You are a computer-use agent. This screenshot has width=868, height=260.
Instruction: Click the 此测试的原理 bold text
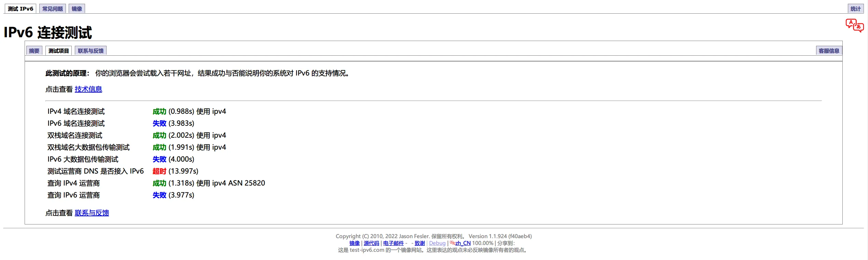pyautogui.click(x=67, y=73)
